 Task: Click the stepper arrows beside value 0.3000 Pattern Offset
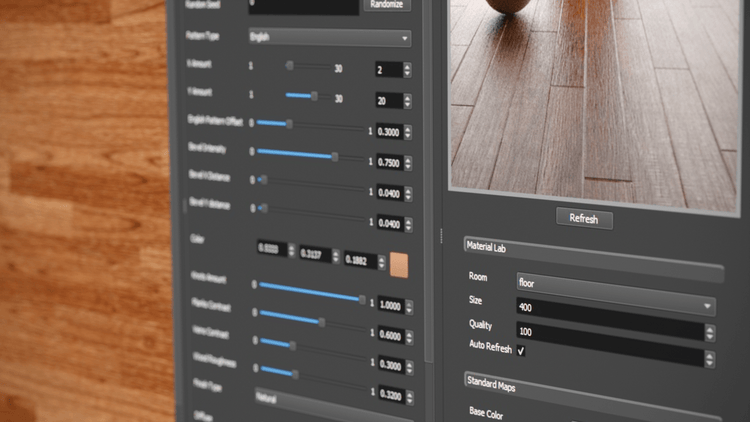408,132
